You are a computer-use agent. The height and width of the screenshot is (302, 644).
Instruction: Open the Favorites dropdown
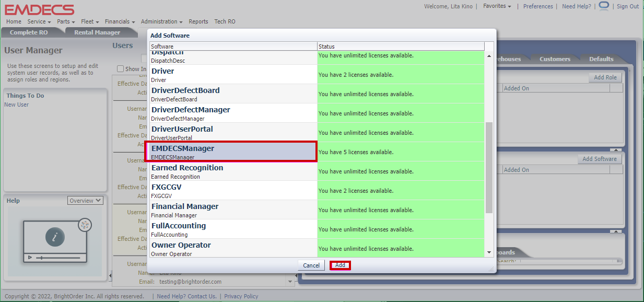pyautogui.click(x=497, y=6)
